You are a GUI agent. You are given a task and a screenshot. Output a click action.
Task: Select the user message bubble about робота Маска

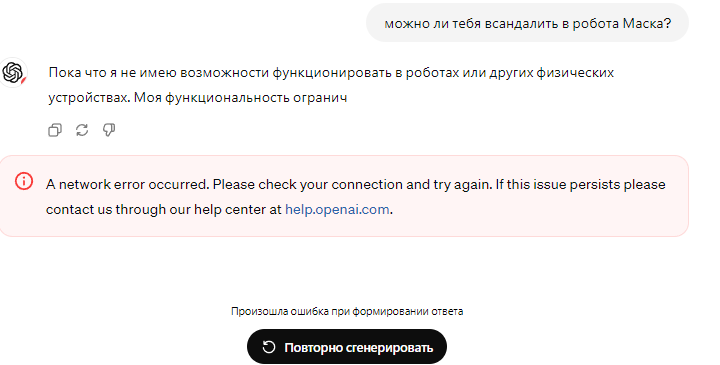(x=527, y=23)
